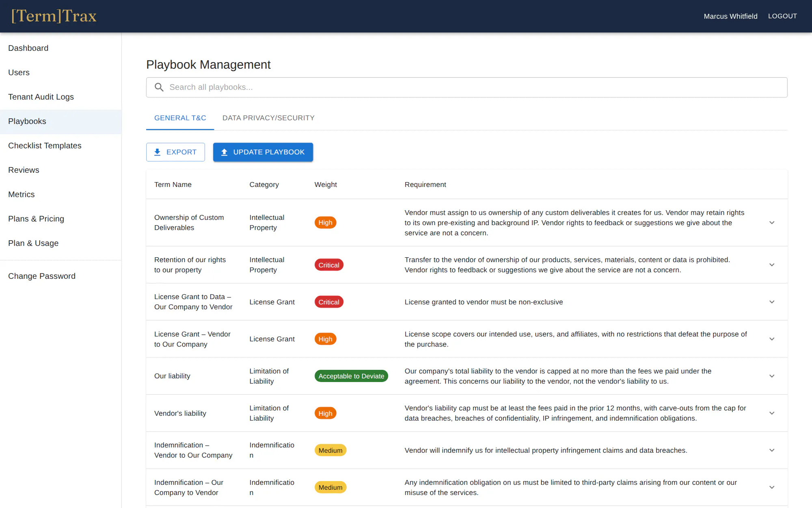Image resolution: width=812 pixels, height=508 pixels.
Task: Go to Reviews section
Action: tap(61, 170)
